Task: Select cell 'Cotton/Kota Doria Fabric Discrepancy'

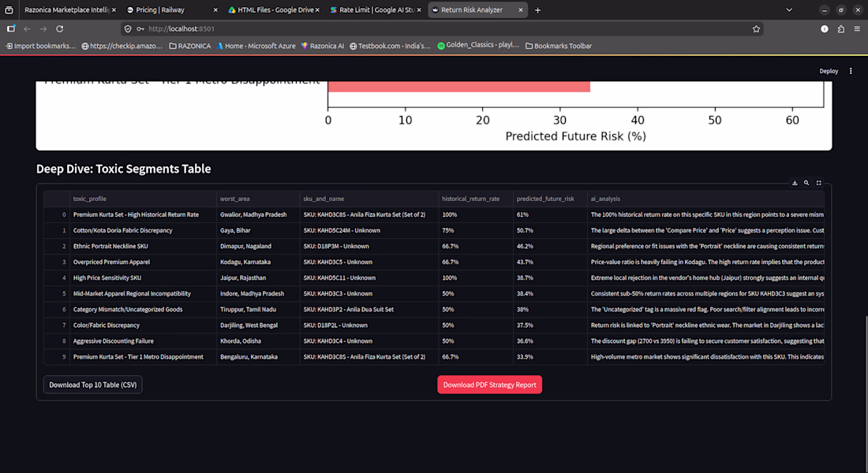Action: 144,231
